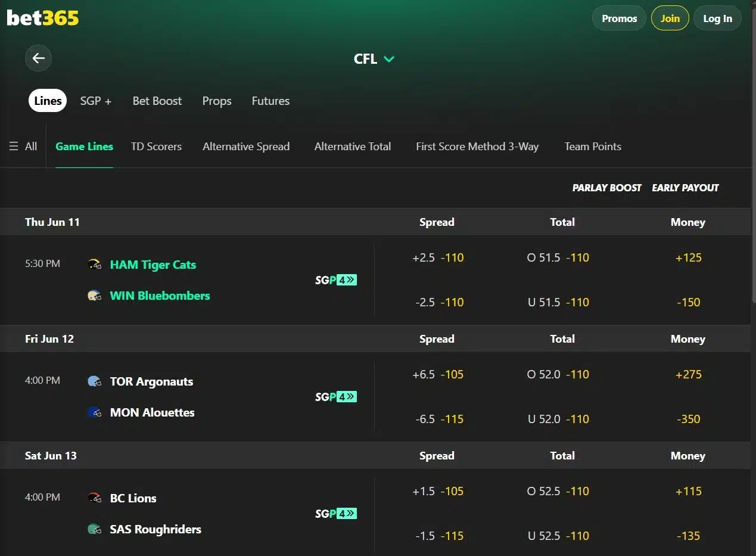Click the WIN Bluebombers helmet icon
756x556 pixels.
coord(94,296)
